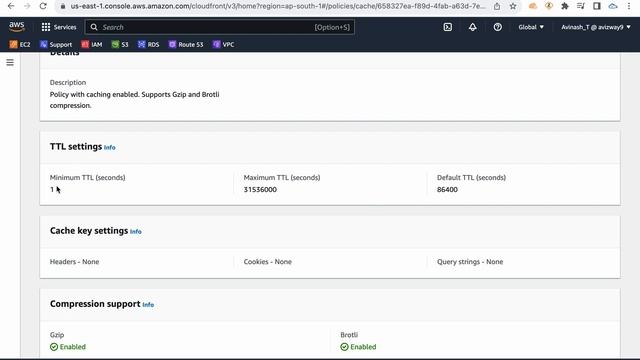Open VPC favorite shortcut

tap(224, 44)
